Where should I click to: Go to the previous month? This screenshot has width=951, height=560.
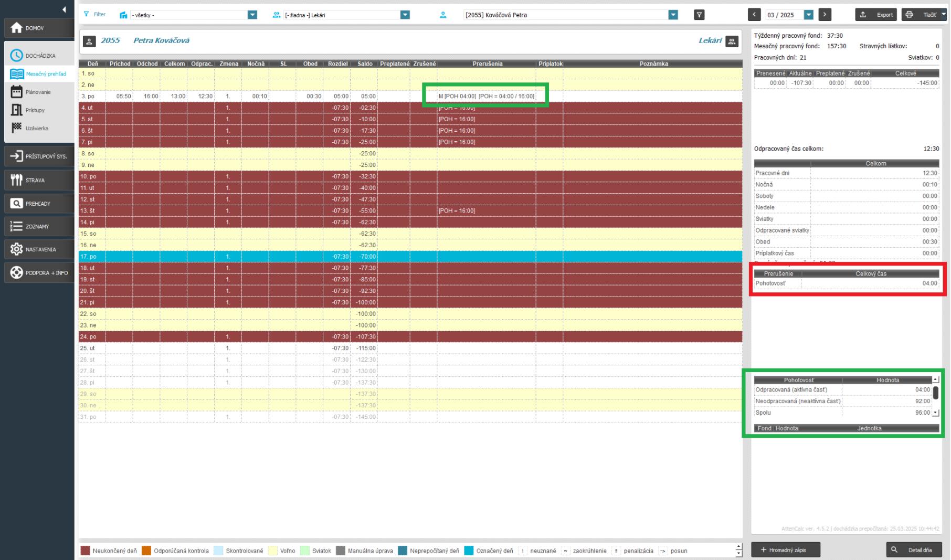coord(754,15)
